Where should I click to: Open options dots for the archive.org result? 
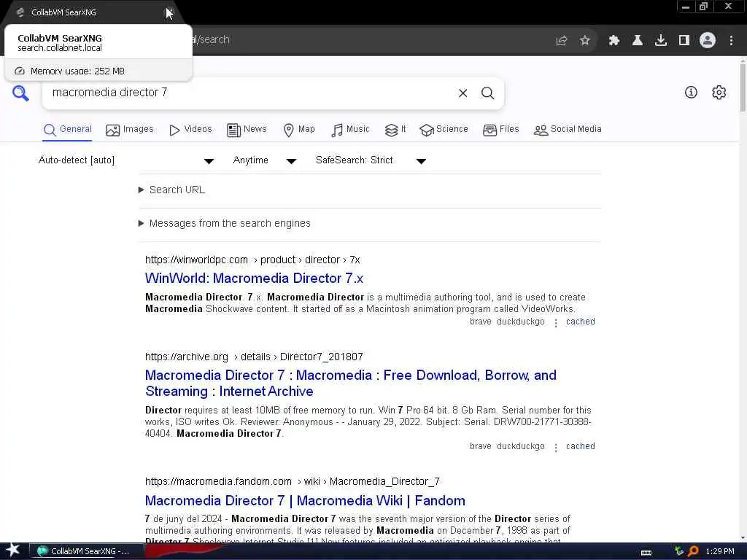pos(555,447)
